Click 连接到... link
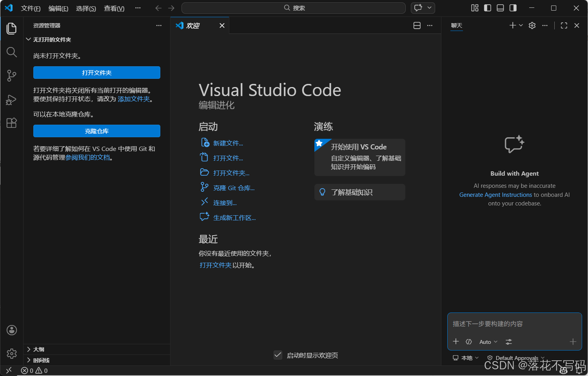 pyautogui.click(x=225, y=203)
